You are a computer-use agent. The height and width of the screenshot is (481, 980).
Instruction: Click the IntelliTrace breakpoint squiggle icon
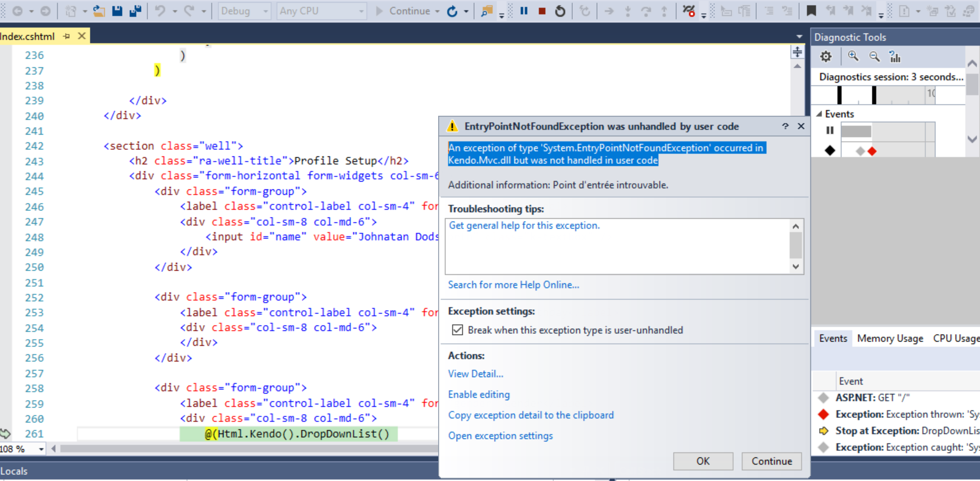[689, 11]
